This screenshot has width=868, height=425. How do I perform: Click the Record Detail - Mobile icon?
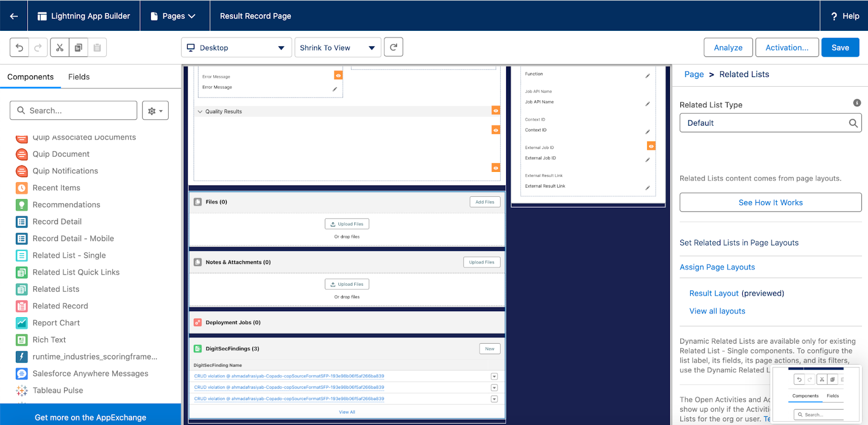[22, 239]
